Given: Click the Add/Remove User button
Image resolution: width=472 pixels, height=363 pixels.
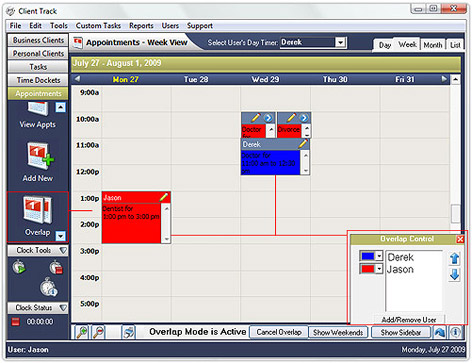Looking at the screenshot, I should (409, 319).
